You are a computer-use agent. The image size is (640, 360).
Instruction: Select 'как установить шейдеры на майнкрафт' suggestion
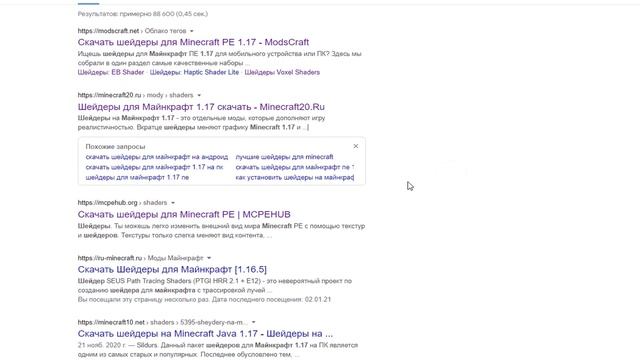click(x=295, y=177)
